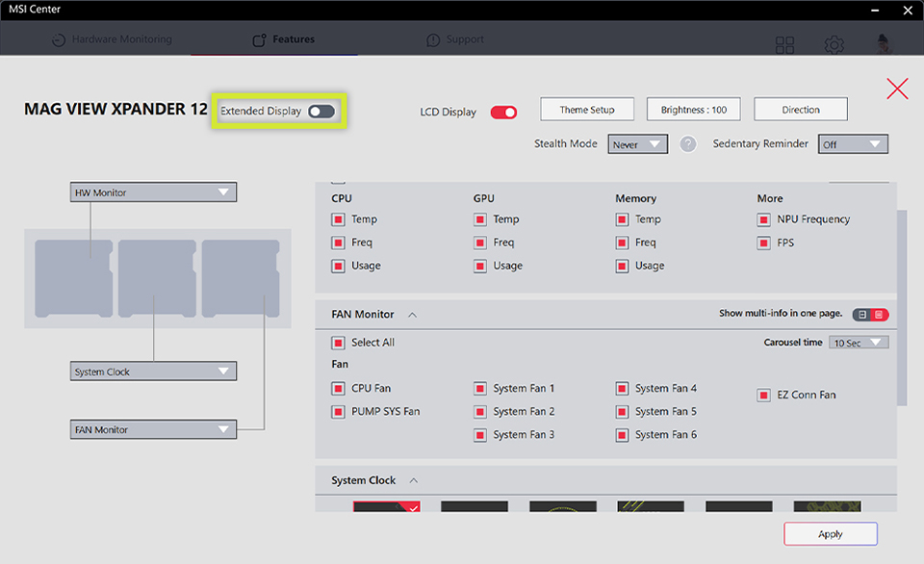
Task: Uncheck Memory Freq checkbox
Action: coord(622,243)
